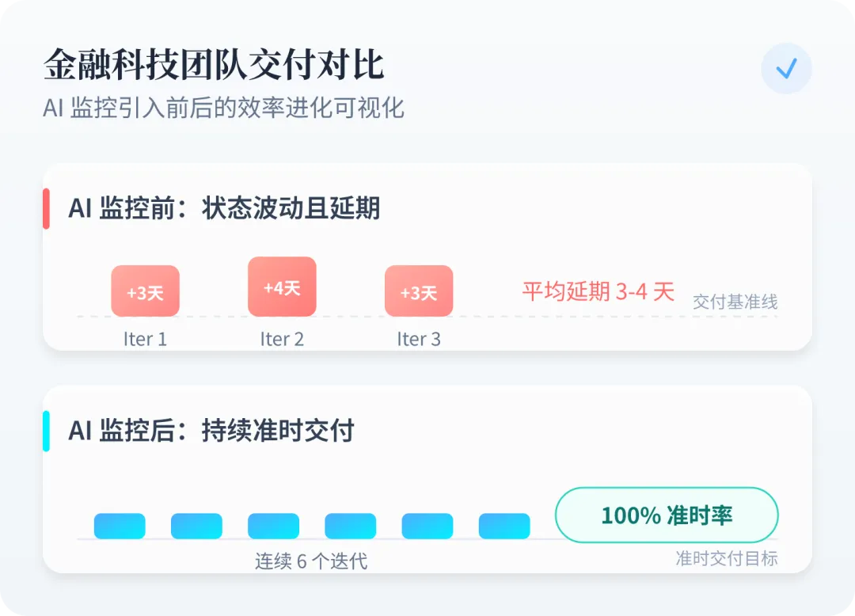This screenshot has width=855, height=616.
Task: Click the third blue iteration block
Action: click(273, 526)
